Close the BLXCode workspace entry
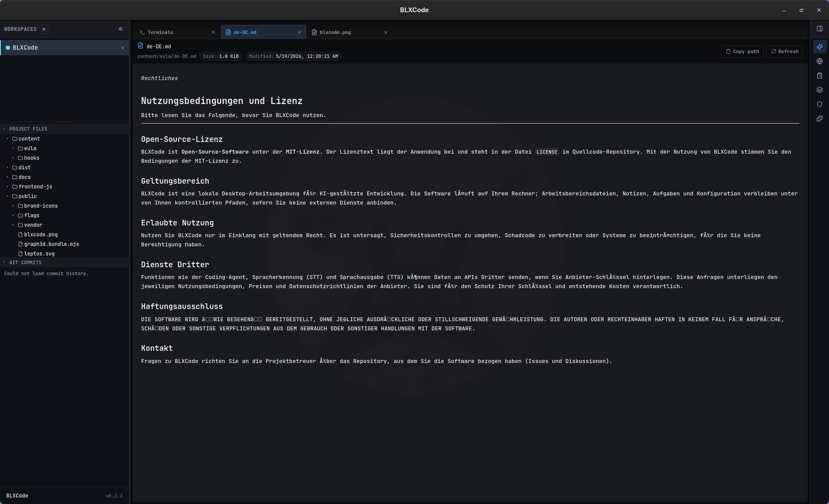This screenshot has width=829, height=504. pos(123,48)
